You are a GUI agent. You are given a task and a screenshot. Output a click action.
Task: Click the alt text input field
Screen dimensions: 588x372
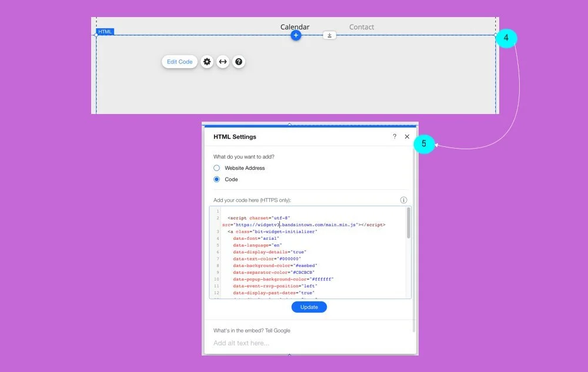(310, 343)
